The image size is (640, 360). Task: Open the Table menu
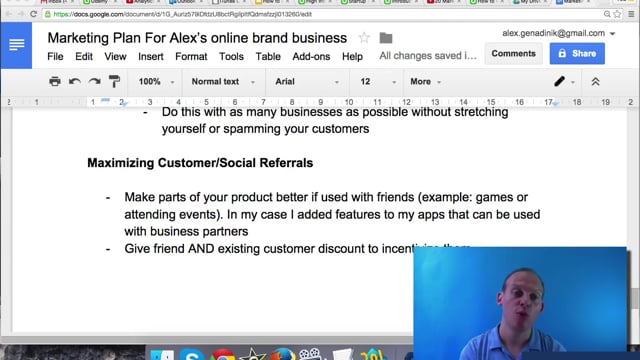pos(268,56)
